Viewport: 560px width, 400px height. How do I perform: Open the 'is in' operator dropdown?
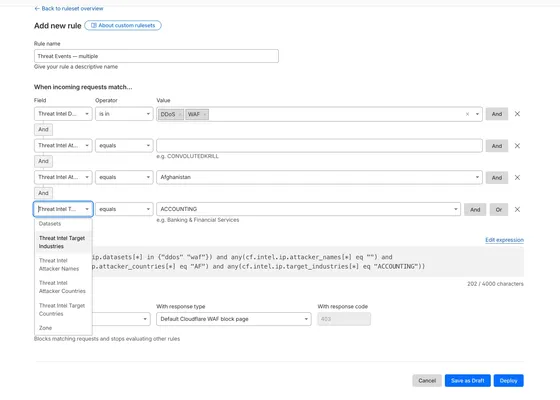(124, 114)
